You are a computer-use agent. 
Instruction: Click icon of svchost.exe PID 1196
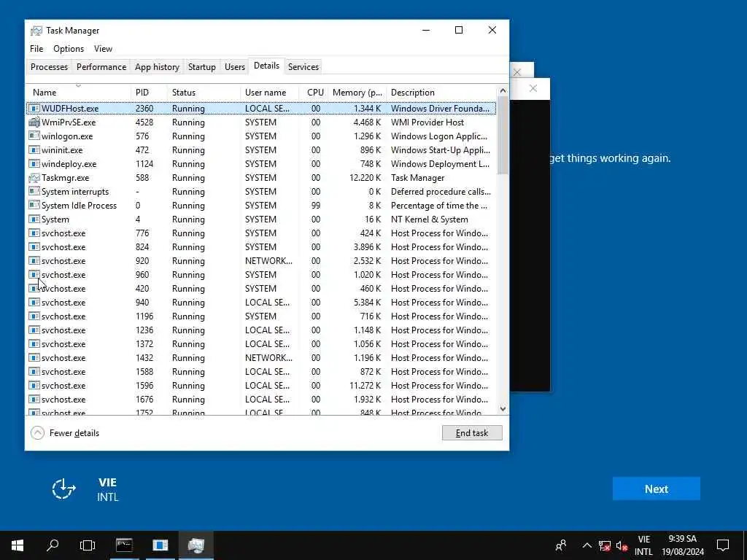(34, 316)
